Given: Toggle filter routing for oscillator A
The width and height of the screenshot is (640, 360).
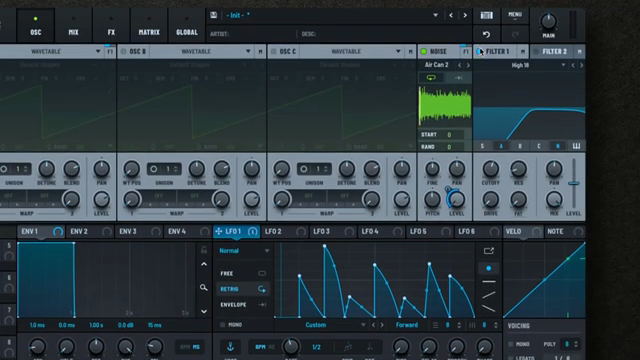Looking at the screenshot, I should pos(501,146).
